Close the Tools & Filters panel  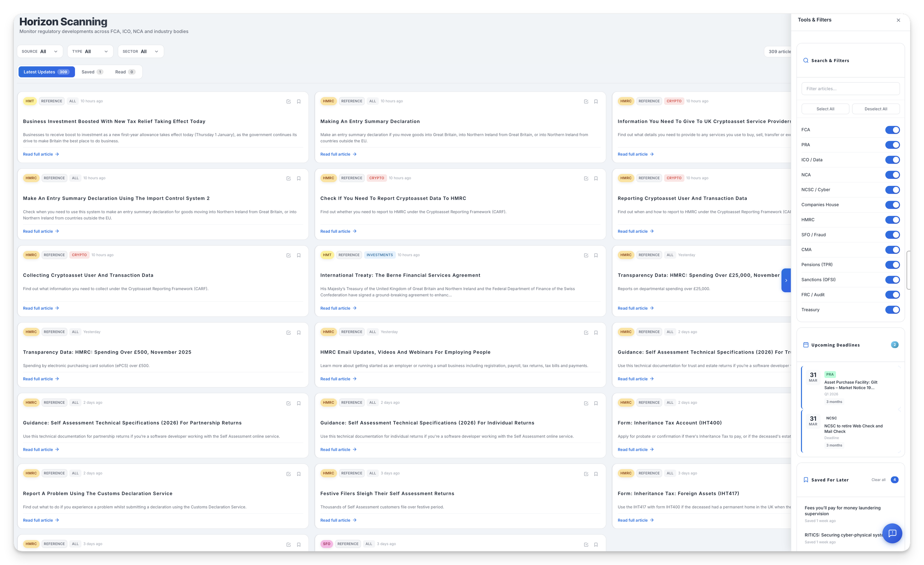[x=898, y=20]
